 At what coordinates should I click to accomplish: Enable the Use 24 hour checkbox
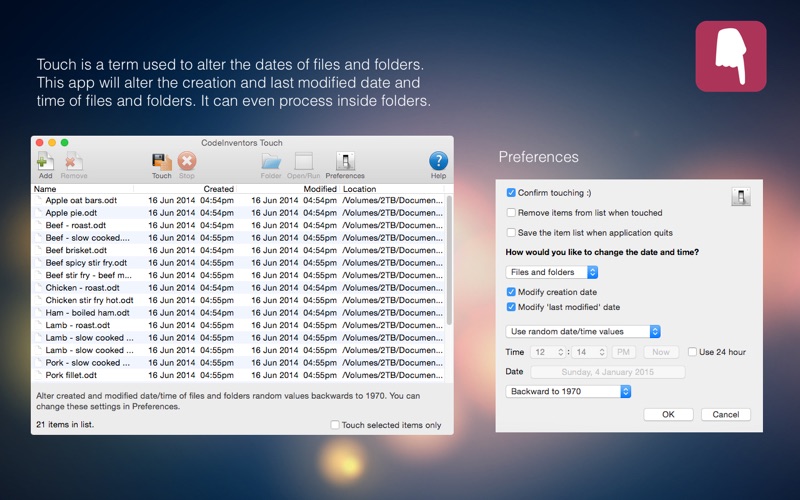[x=692, y=352]
